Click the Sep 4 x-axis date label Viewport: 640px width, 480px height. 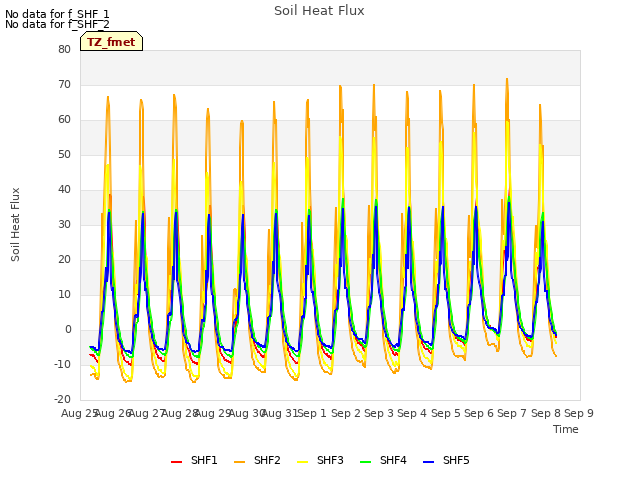pos(412,413)
